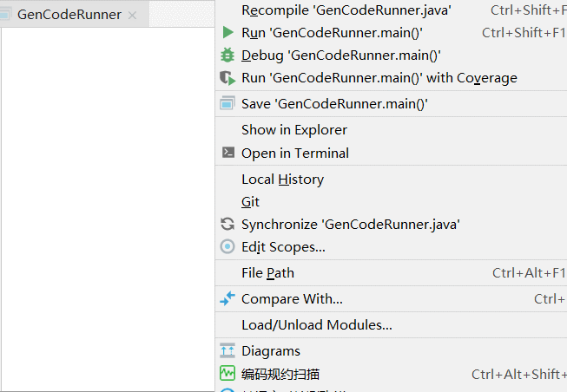Choose Synchronize 'GenCodeRunner.java'

(392, 224)
